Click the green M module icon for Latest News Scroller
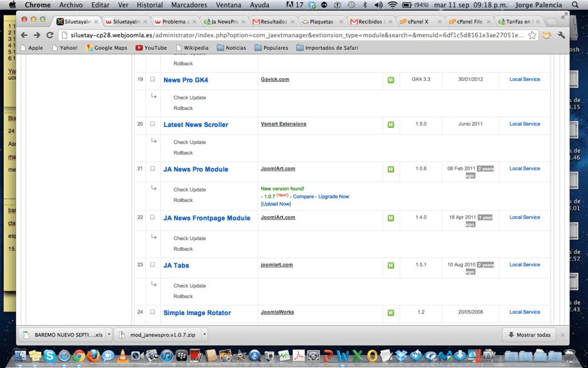This screenshot has height=368, width=588. (x=391, y=125)
